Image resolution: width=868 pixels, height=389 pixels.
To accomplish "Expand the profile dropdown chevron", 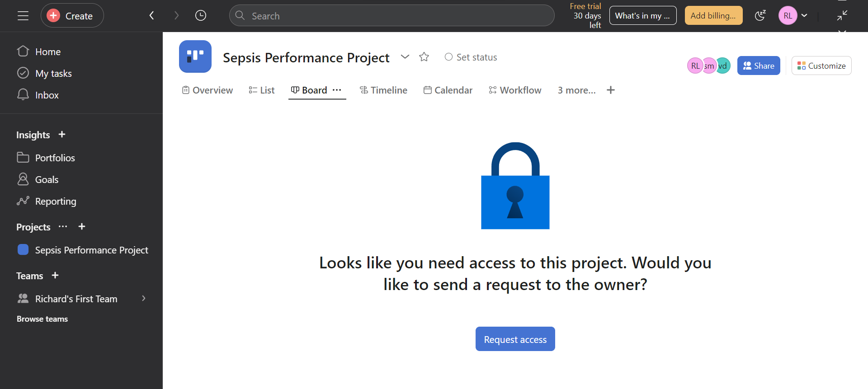I will pyautogui.click(x=804, y=16).
